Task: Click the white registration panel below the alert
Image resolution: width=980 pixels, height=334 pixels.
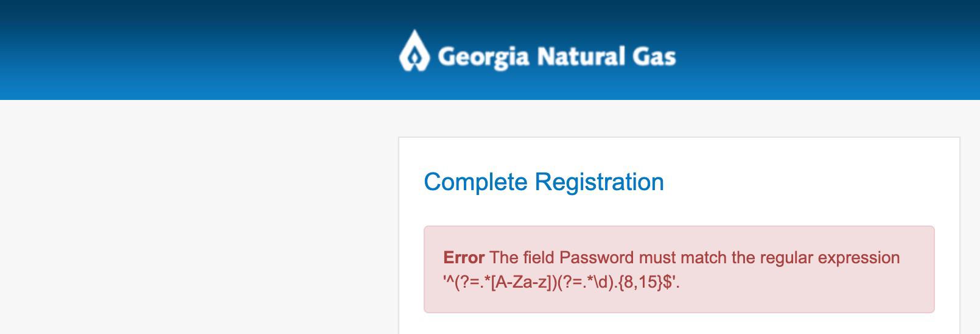Action: [x=679, y=324]
